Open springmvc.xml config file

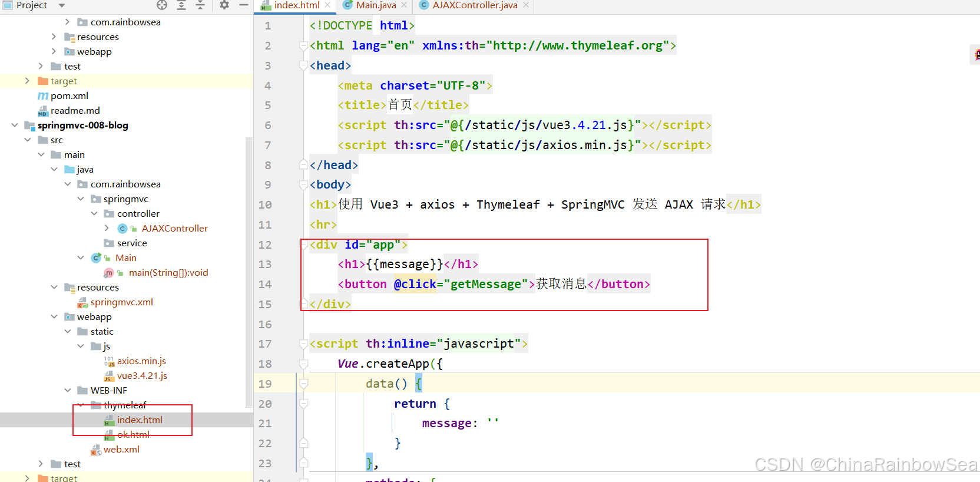click(122, 302)
